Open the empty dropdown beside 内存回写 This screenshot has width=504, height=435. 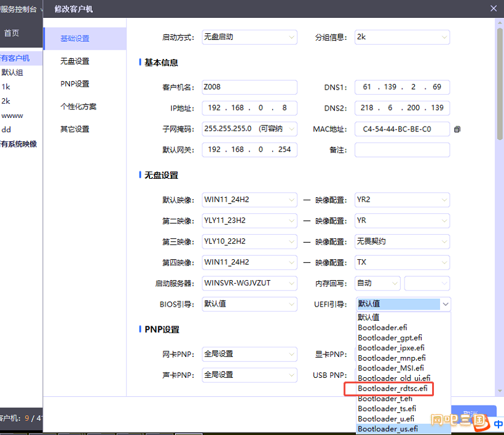427,283
